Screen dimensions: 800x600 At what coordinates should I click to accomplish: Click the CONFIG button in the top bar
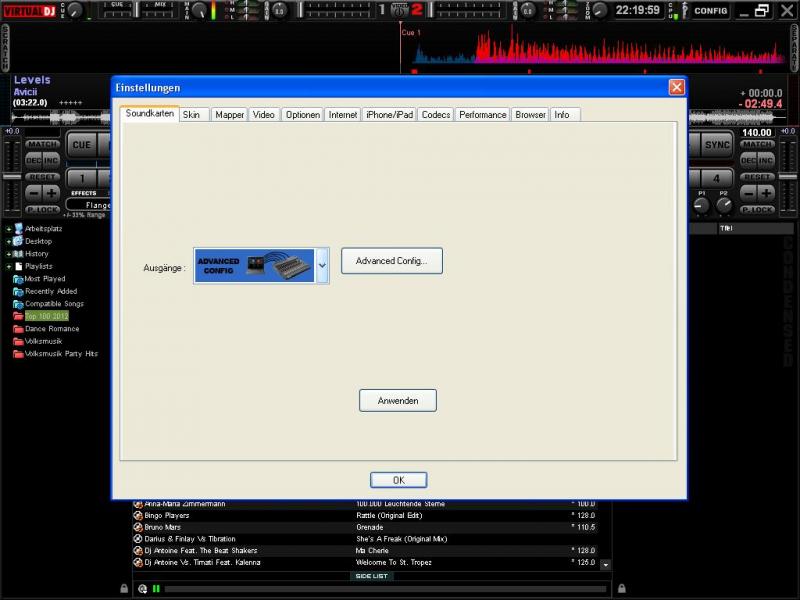pos(710,11)
